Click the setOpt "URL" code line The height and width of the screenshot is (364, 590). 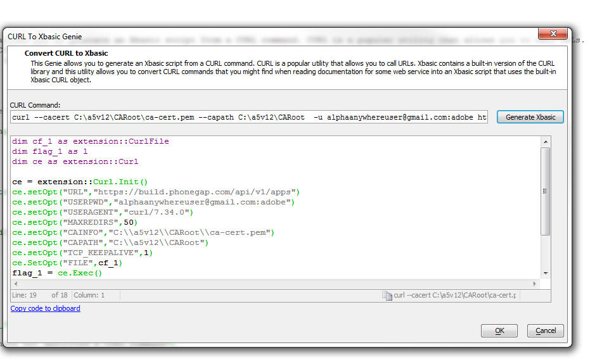(156, 192)
